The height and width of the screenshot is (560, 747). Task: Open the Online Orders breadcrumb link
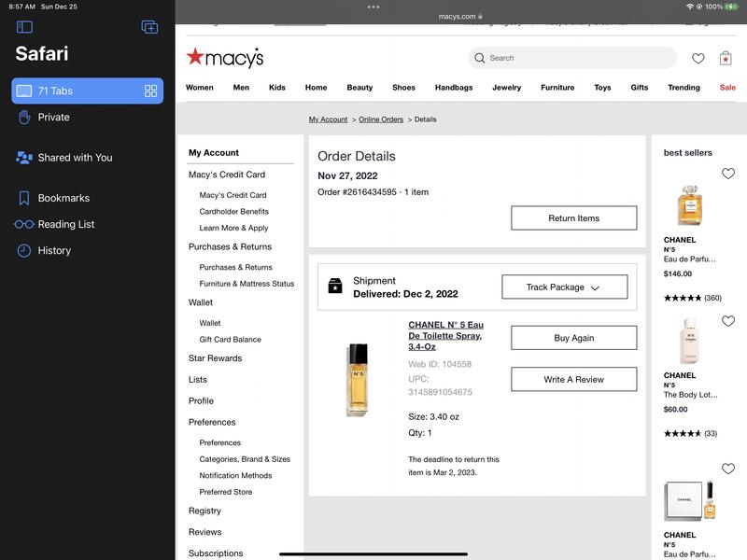381,119
